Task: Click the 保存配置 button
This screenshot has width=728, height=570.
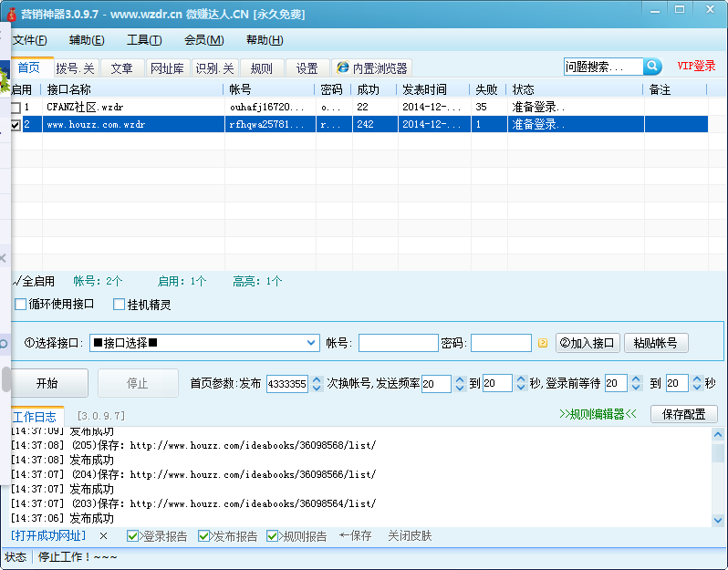Action: 683,414
